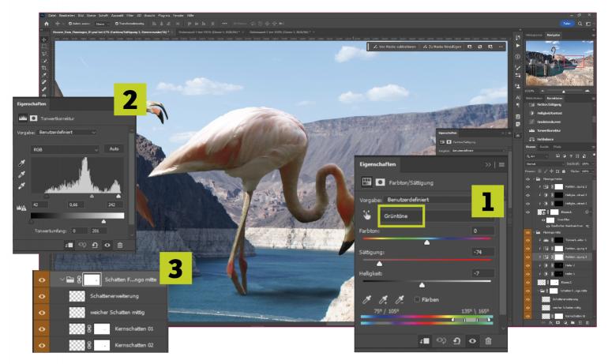Click the on-image hand adjustment tool
The height and width of the screenshot is (364, 608).
coord(367,216)
